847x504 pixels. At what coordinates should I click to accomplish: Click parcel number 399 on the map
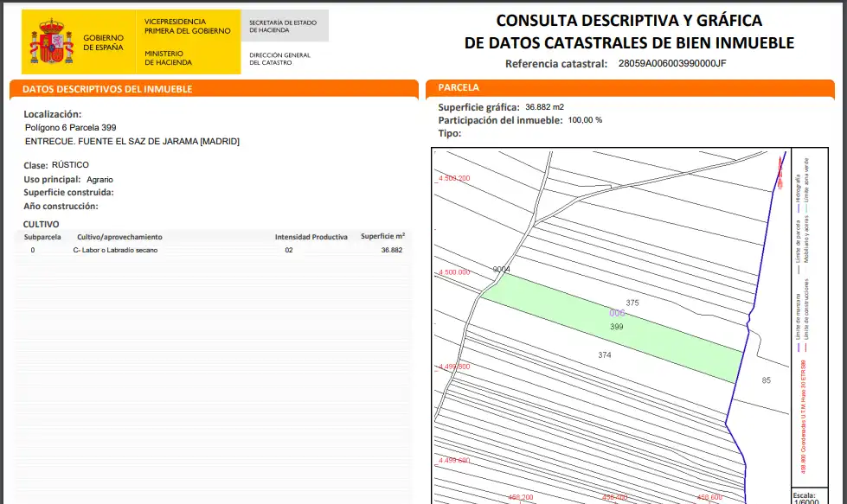click(x=616, y=327)
